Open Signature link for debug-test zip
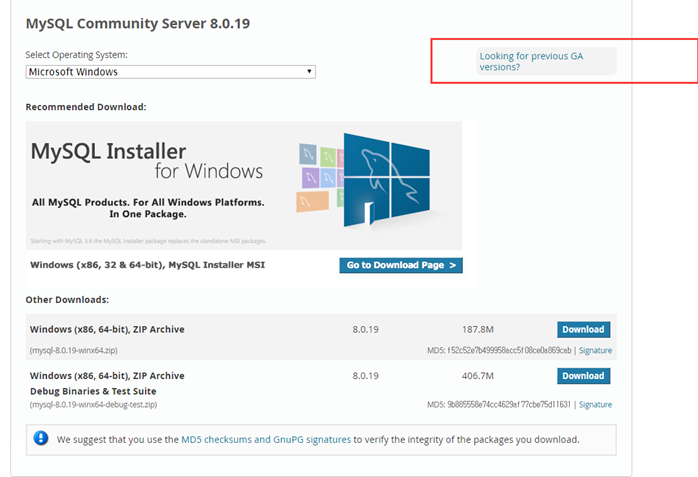This screenshot has width=698, height=477. pyautogui.click(x=595, y=404)
